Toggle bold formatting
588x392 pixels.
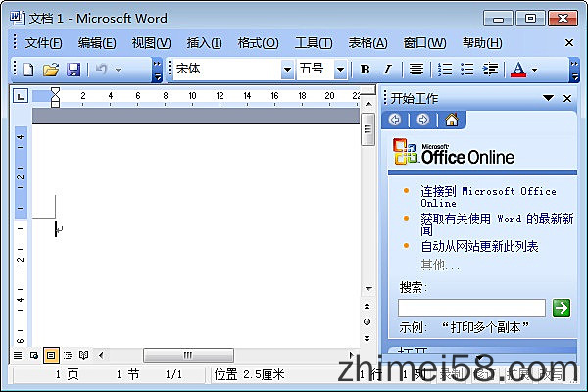click(366, 70)
